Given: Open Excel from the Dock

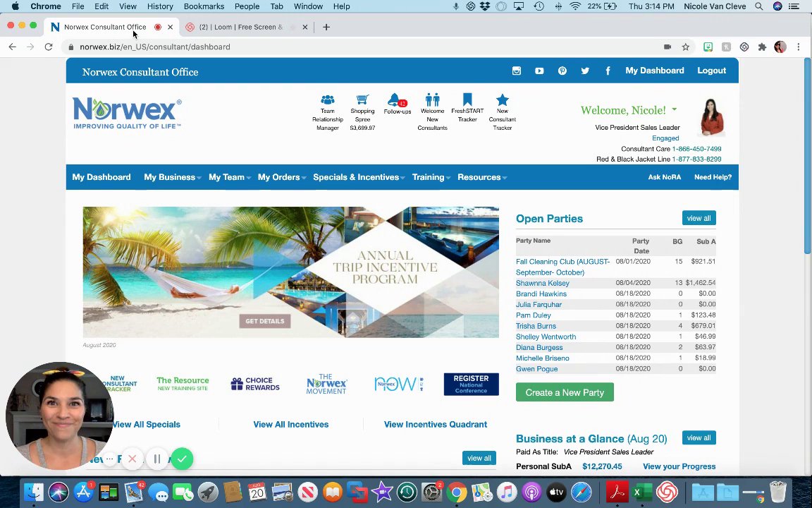Looking at the screenshot, I should coord(642,492).
